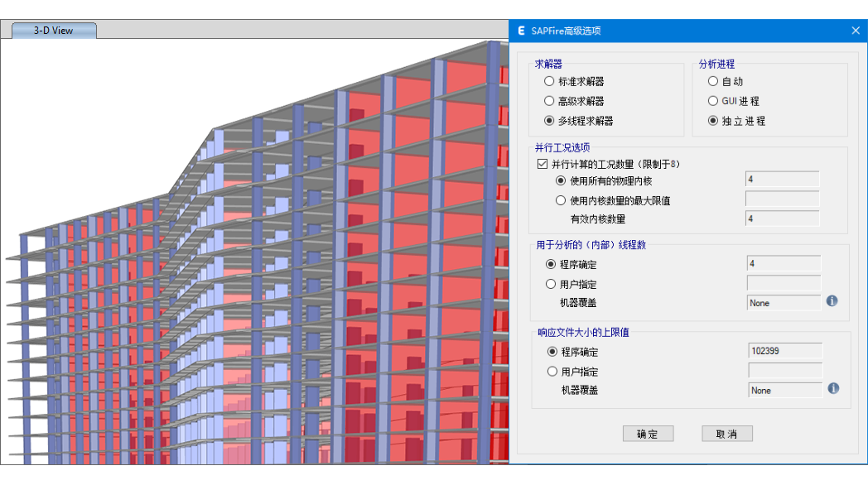Select 用户指定 under analysis thread count

tap(552, 284)
